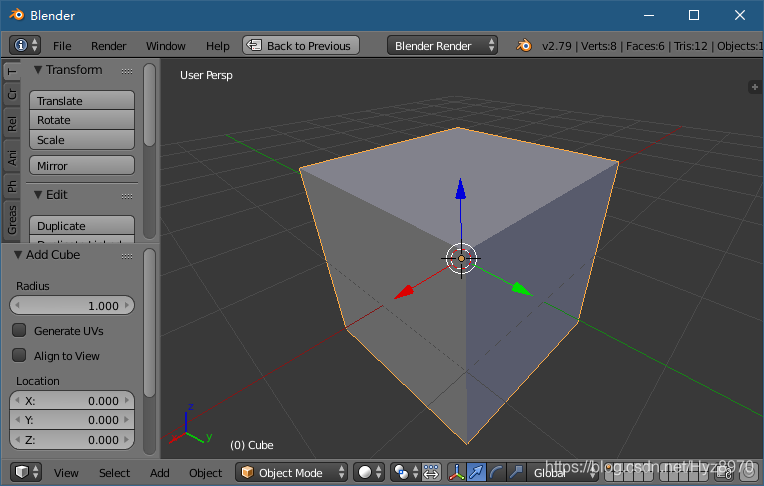Click the tool shelf upper scrollbar
This screenshot has height=486, width=764.
pos(150,105)
